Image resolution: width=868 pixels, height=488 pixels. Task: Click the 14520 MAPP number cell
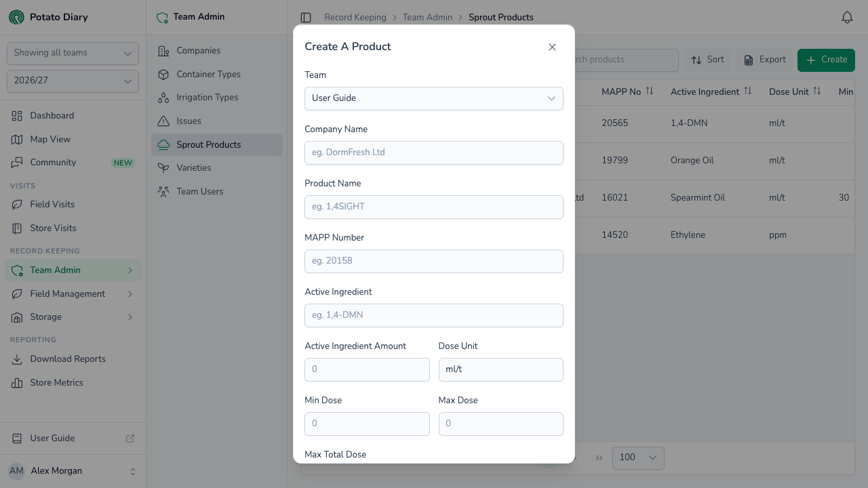(x=614, y=235)
